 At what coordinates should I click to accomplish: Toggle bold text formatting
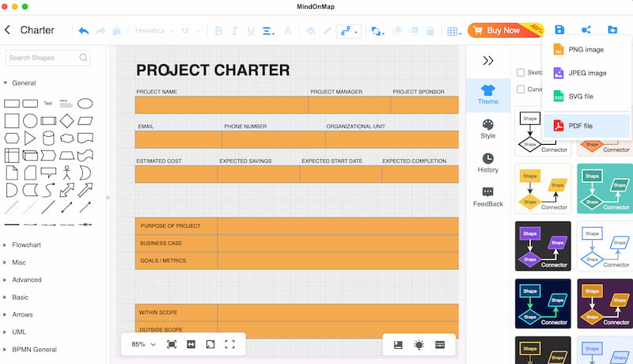coord(218,31)
